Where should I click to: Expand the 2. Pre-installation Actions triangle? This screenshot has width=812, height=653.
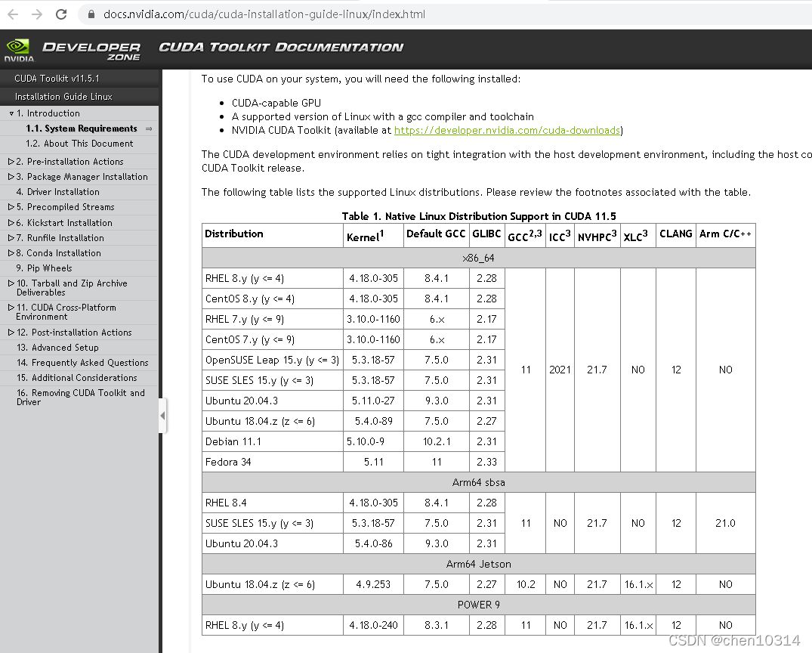point(11,162)
